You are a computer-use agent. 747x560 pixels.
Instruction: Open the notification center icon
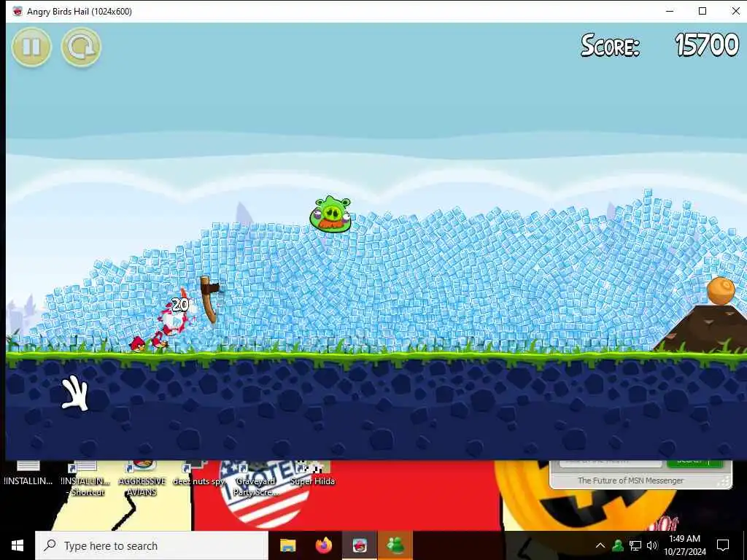coord(723,545)
